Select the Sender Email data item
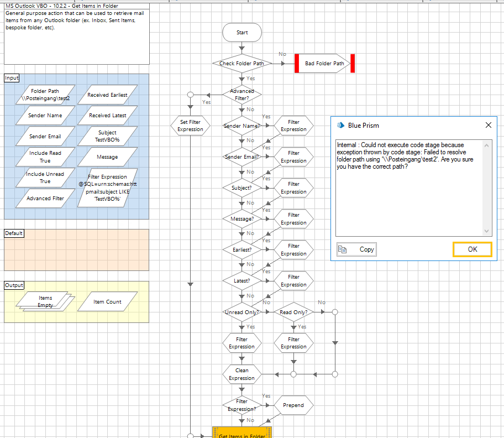The image size is (504, 438). click(45, 137)
